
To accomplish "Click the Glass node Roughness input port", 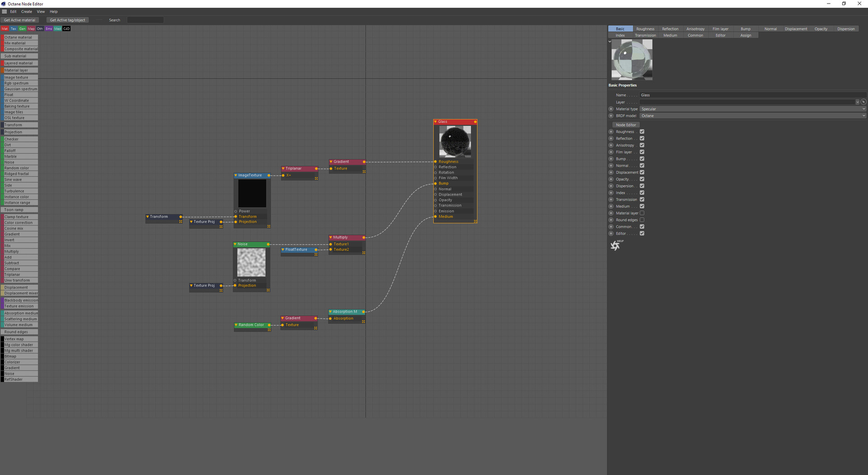I will (435, 161).
